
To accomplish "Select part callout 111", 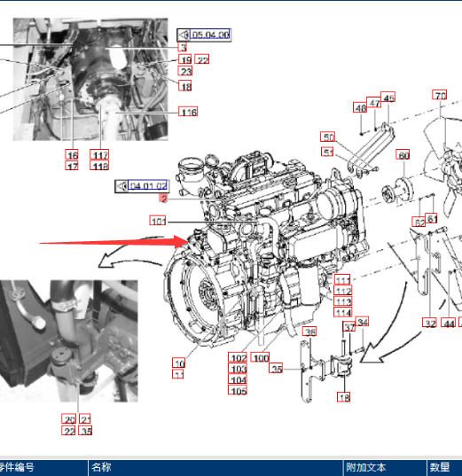I will 342,279.
